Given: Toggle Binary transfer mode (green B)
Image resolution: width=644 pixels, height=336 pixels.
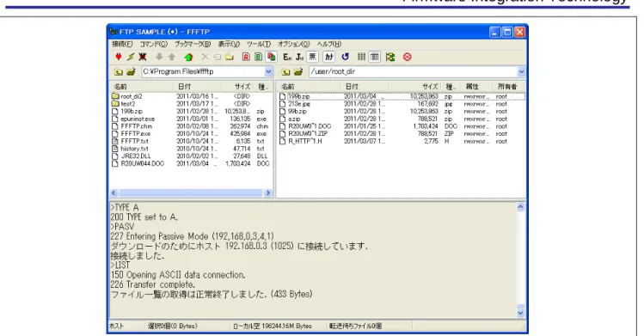Looking at the screenshot, I should (x=258, y=57).
